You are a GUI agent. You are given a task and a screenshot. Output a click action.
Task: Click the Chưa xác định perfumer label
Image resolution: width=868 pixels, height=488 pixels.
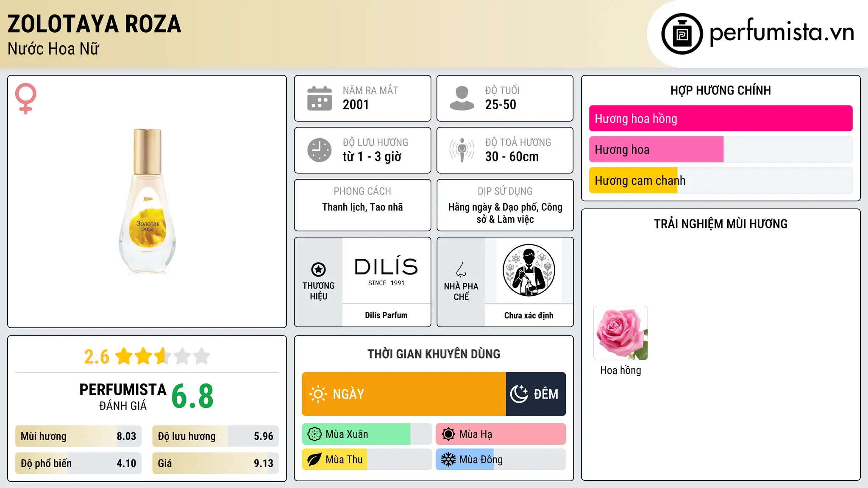click(x=529, y=315)
